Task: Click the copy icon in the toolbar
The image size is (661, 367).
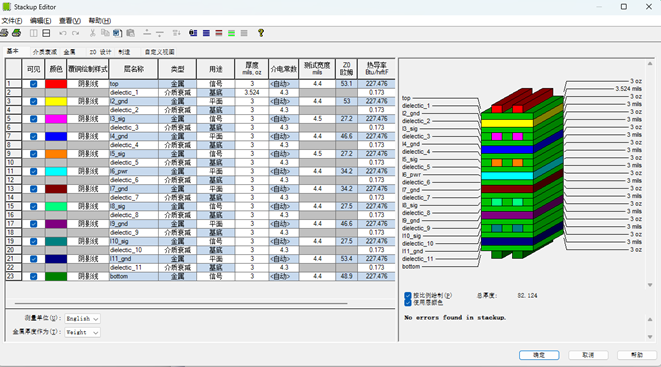Action: 105,33
